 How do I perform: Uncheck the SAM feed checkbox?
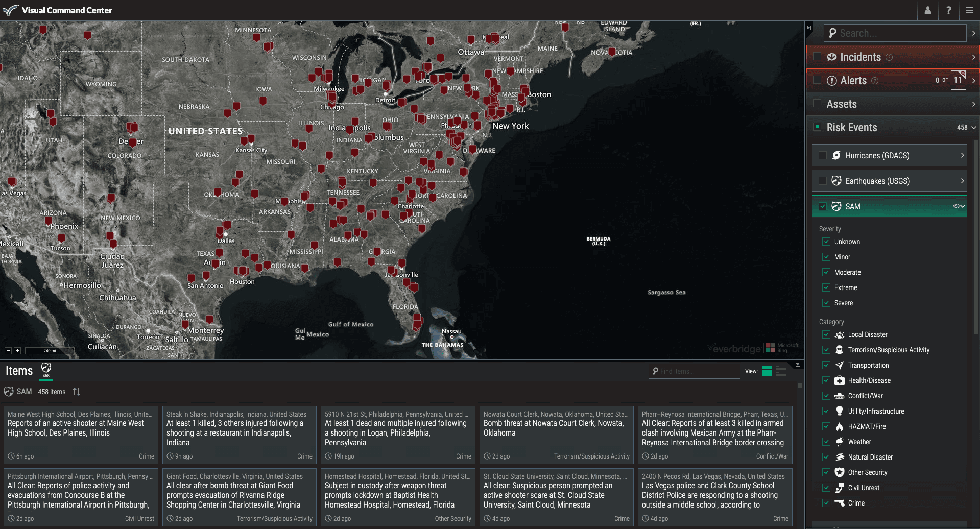(823, 206)
